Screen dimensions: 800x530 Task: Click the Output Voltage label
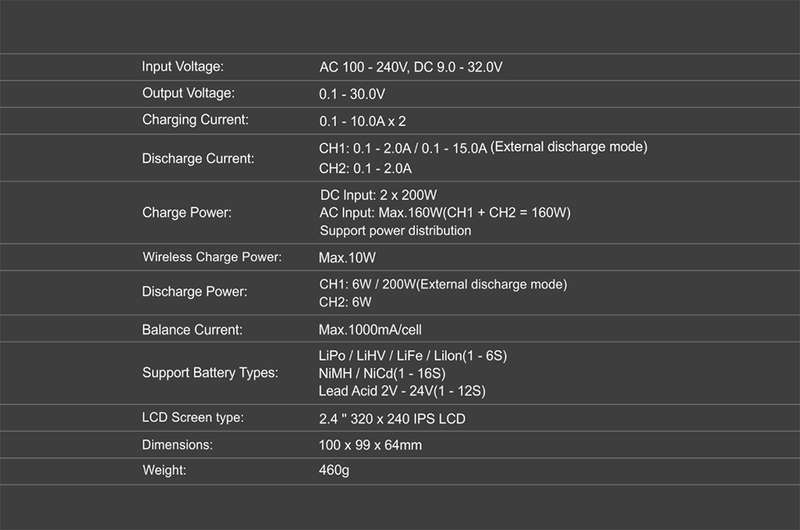[188, 93]
